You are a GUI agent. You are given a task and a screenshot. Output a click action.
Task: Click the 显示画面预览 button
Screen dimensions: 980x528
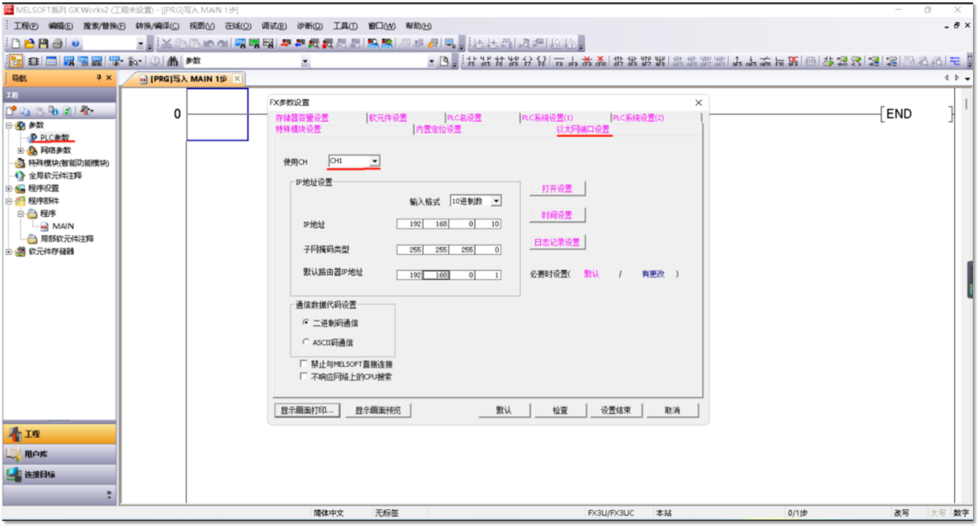[x=378, y=410]
